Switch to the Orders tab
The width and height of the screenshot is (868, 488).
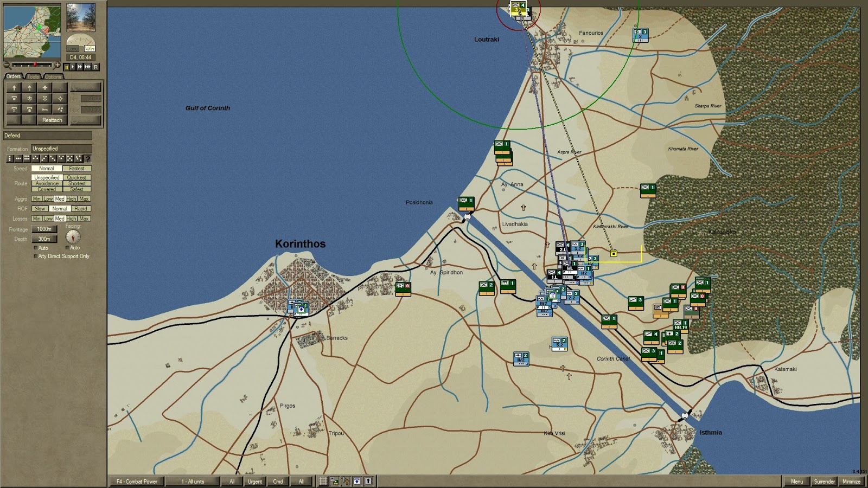tap(13, 76)
